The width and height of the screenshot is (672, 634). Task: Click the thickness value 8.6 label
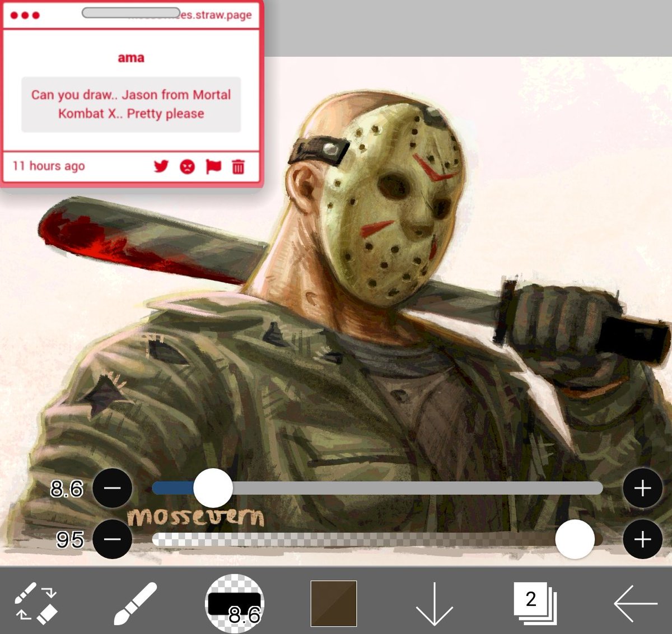pyautogui.click(x=67, y=489)
